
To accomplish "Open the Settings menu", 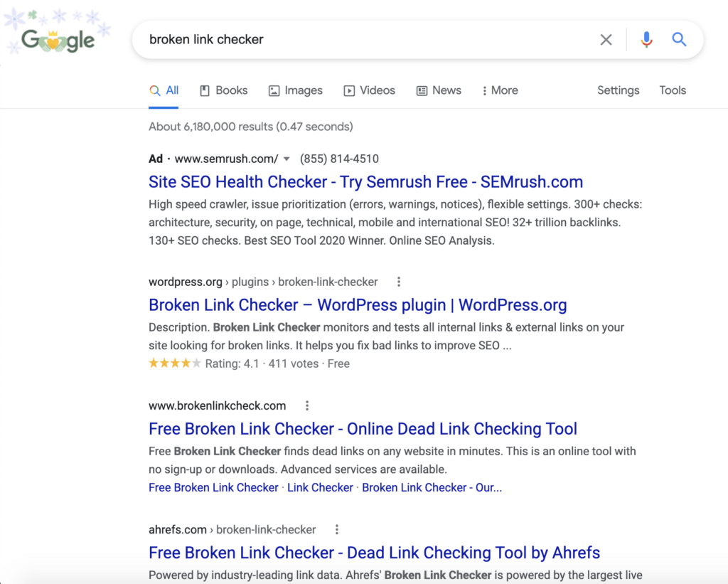I will tap(618, 90).
